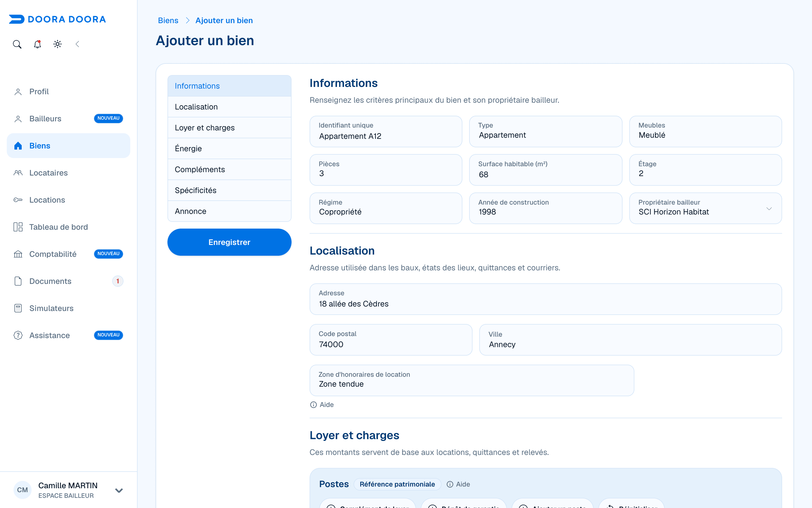This screenshot has height=508, width=812.
Task: Expand the Camille MARTIN account menu
Action: tap(119, 490)
